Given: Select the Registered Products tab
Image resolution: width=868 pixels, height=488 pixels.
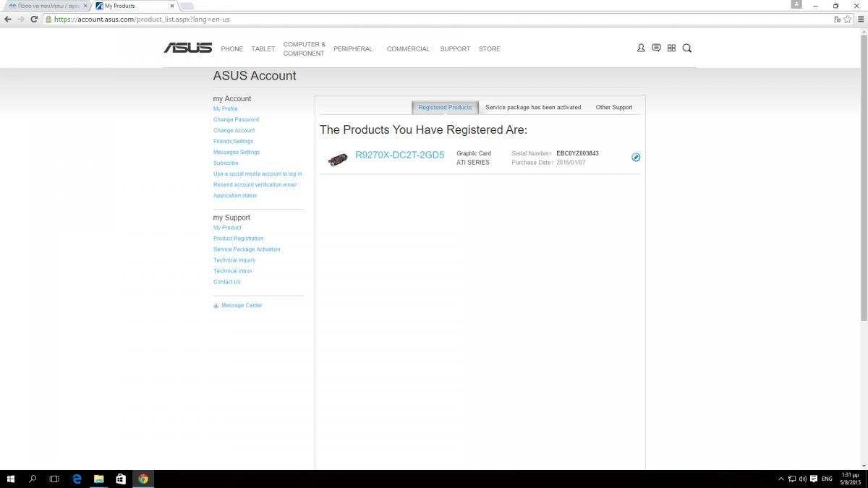Looking at the screenshot, I should coord(445,108).
